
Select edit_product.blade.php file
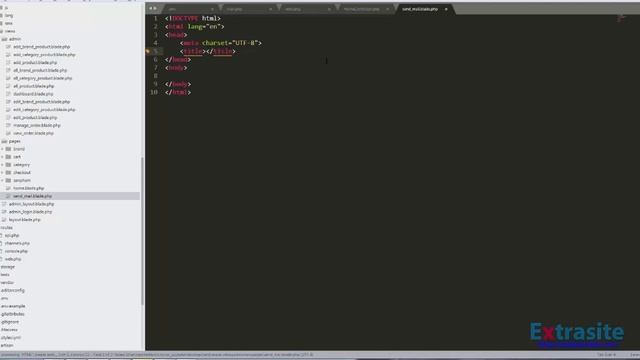point(35,118)
